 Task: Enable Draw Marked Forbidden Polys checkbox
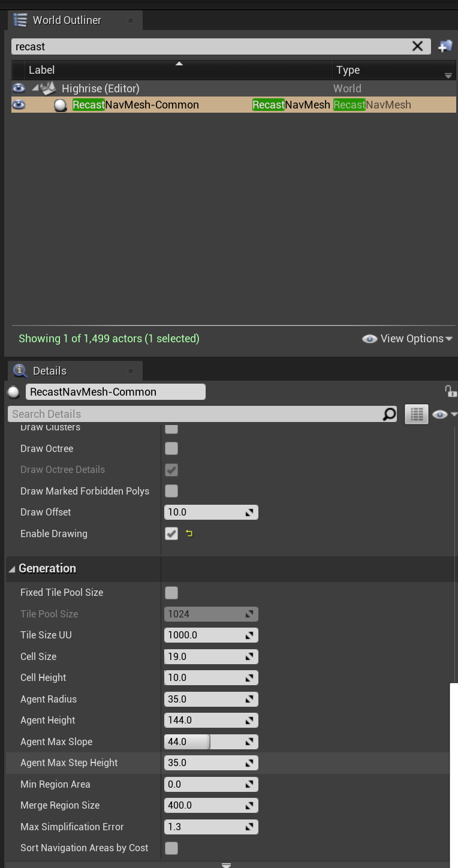click(171, 491)
